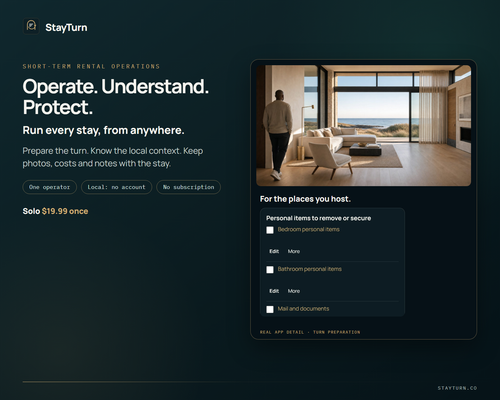Click the StayTurn logo icon
This screenshot has height=400, width=500.
point(31,26)
